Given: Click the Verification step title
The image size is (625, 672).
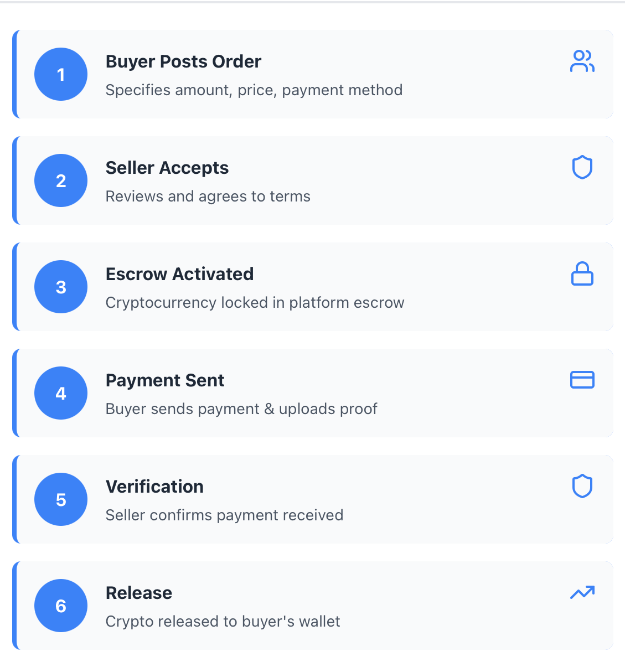Looking at the screenshot, I should (x=154, y=487).
